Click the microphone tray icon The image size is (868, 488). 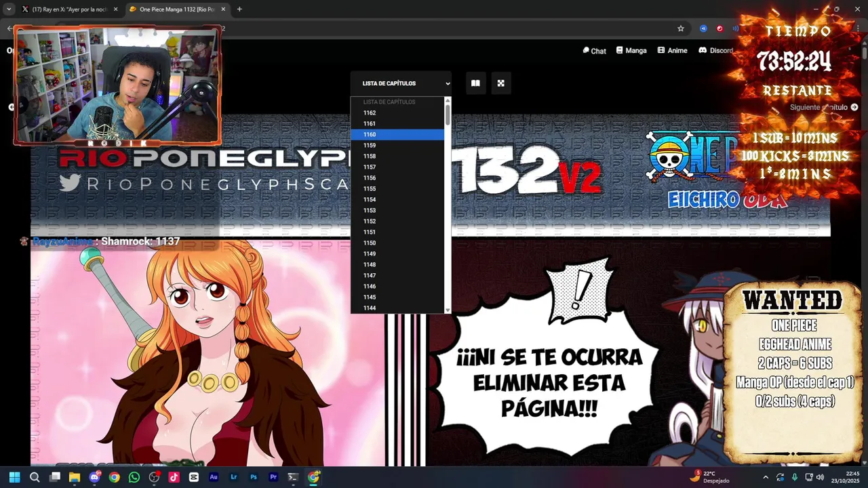(x=795, y=477)
